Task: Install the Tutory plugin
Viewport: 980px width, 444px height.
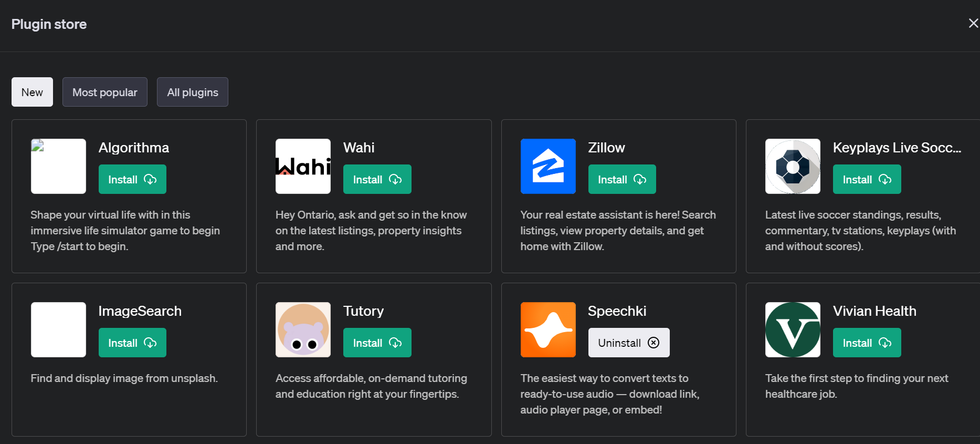Action: pos(377,343)
